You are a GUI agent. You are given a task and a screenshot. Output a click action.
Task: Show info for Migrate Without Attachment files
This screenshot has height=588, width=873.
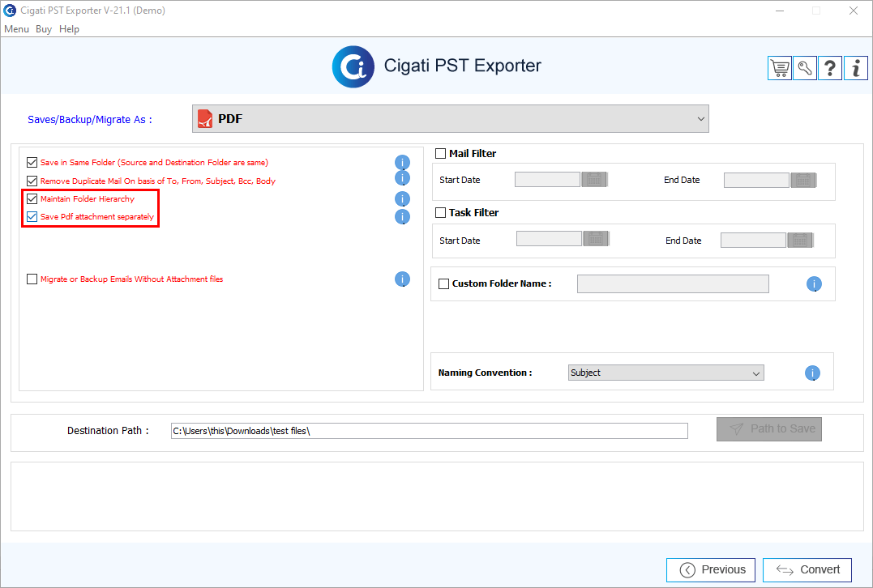pyautogui.click(x=402, y=279)
